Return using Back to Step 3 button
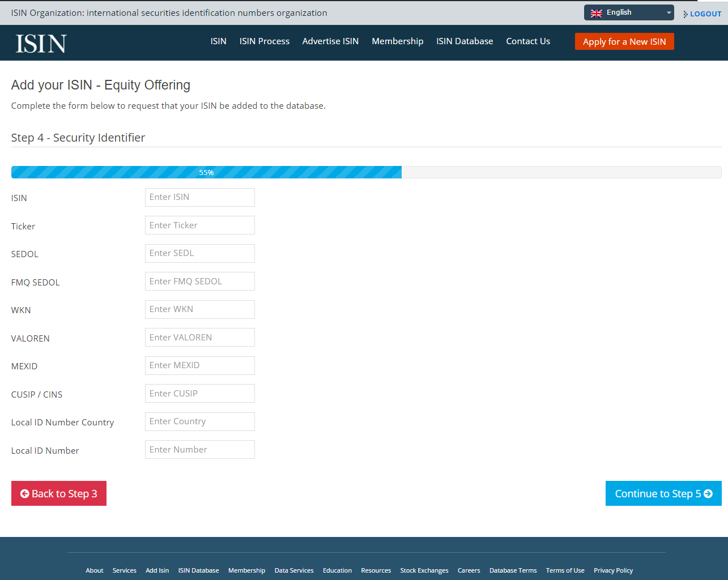728x580 pixels. 58,493
